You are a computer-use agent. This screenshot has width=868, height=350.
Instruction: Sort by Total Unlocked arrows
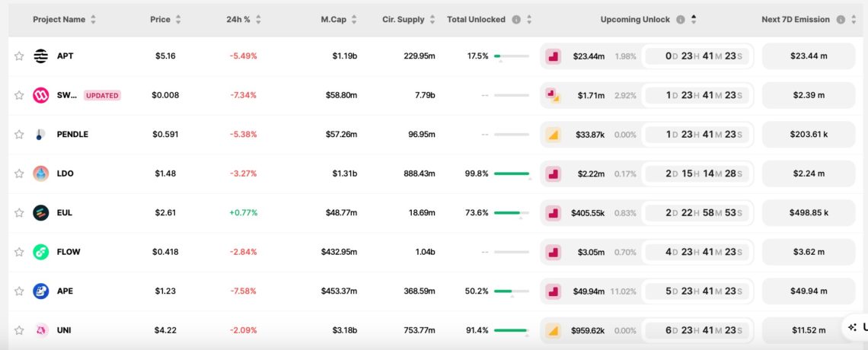528,19
